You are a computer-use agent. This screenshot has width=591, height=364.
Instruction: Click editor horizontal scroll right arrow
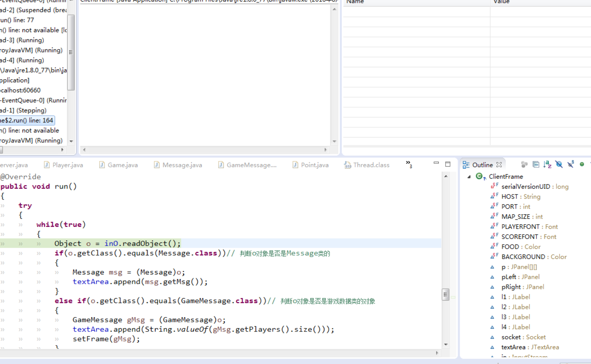(x=437, y=353)
